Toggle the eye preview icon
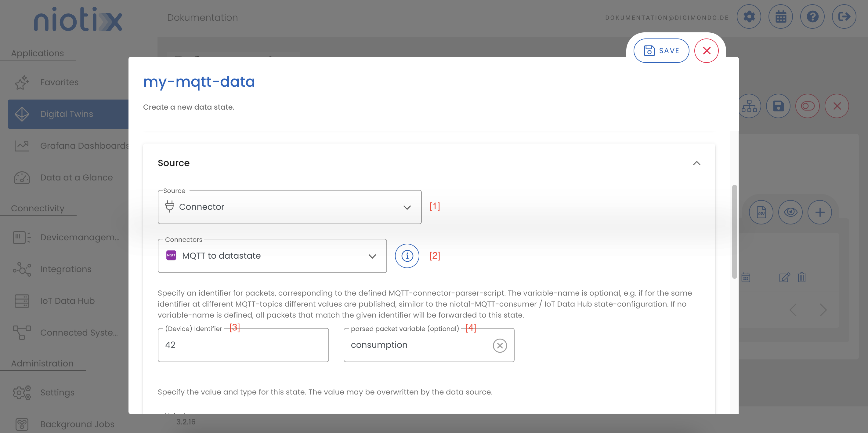868x433 pixels. point(791,212)
